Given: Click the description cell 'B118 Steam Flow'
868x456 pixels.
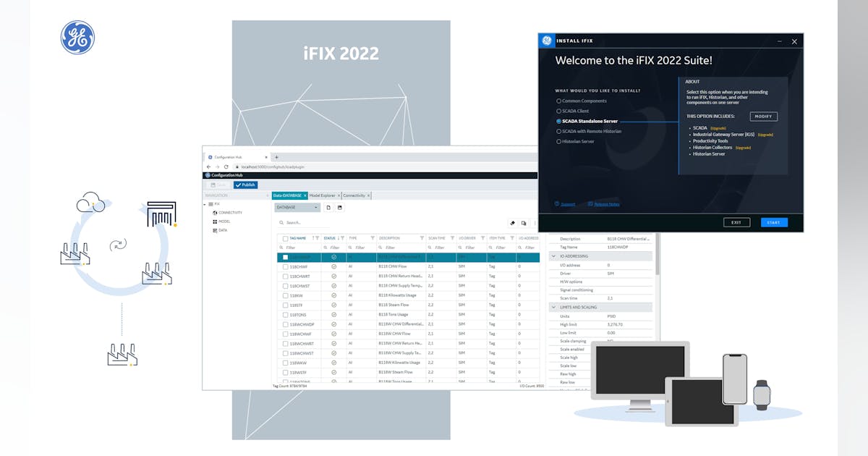Looking at the screenshot, I should tap(393, 305).
